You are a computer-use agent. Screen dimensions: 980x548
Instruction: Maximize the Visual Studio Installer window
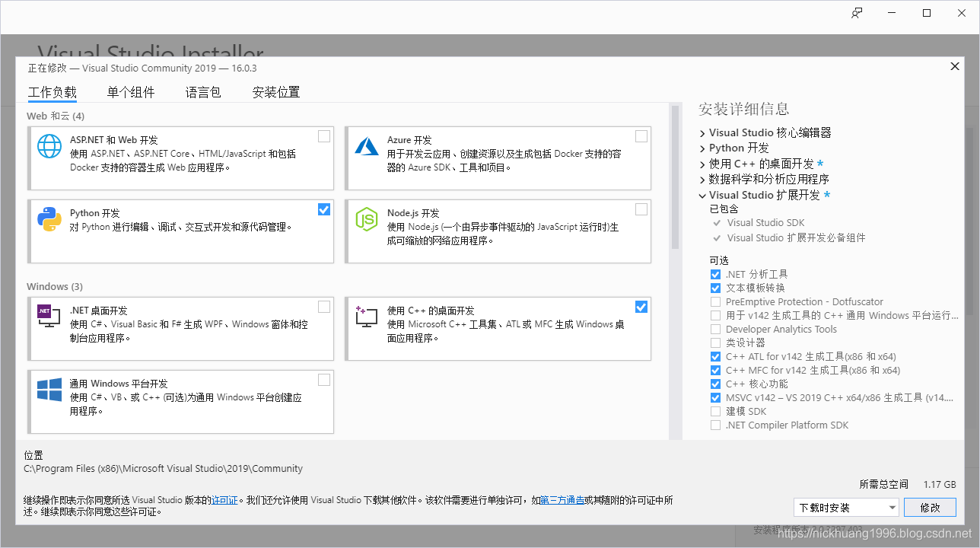coord(927,13)
